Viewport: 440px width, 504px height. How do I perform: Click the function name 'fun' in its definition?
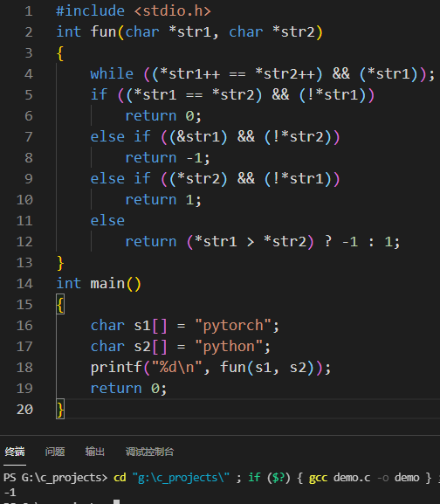pos(103,32)
